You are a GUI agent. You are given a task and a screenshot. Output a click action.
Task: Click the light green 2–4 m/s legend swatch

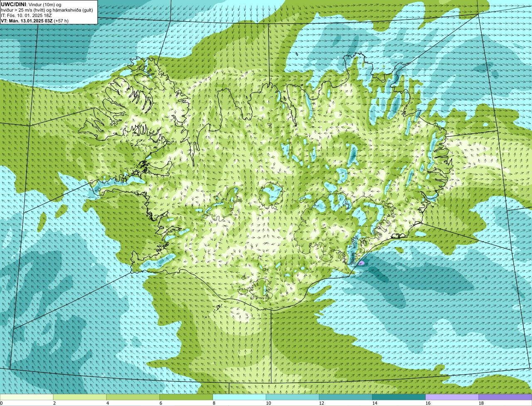80,397
